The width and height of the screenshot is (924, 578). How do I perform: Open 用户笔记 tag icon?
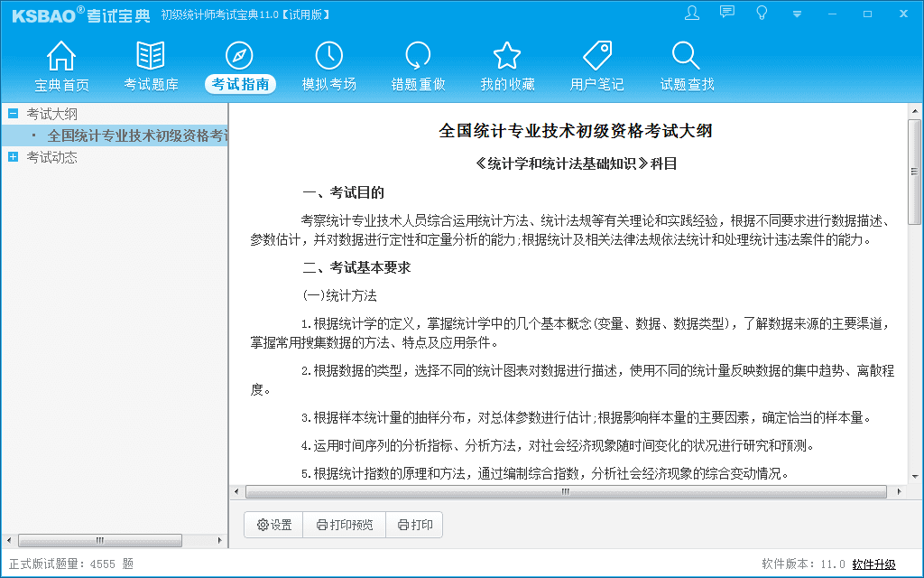coord(596,56)
